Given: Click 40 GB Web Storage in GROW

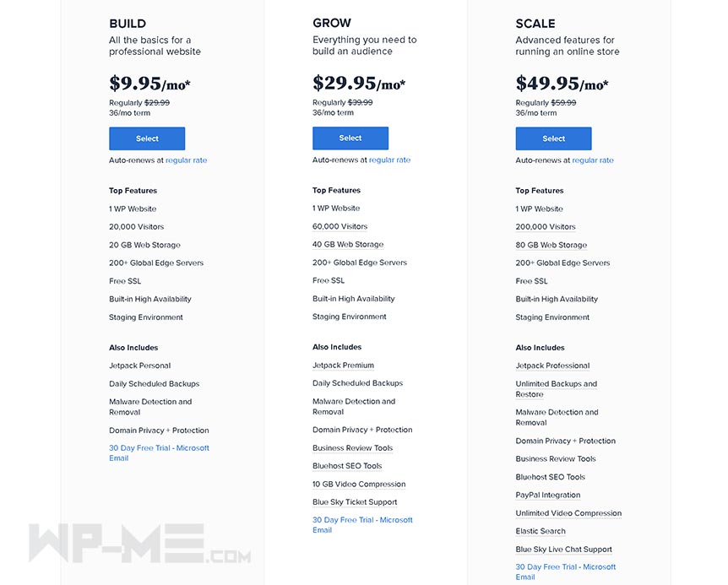Looking at the screenshot, I should [x=348, y=245].
